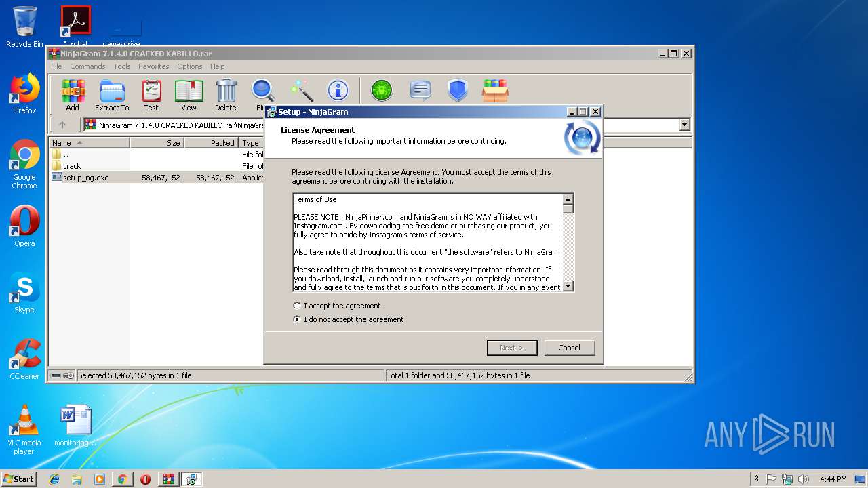This screenshot has height=488, width=868.
Task: Click Chrome icon in taskbar
Action: click(122, 479)
